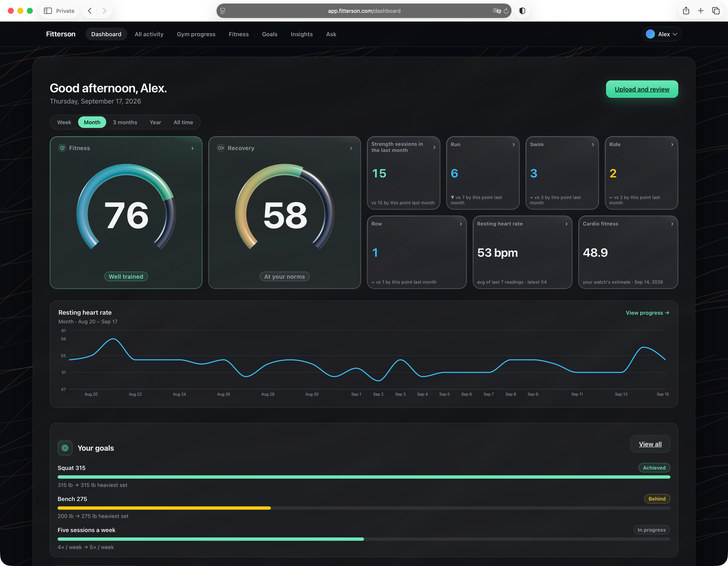Select the All time range
728x566 pixels.
click(x=183, y=122)
